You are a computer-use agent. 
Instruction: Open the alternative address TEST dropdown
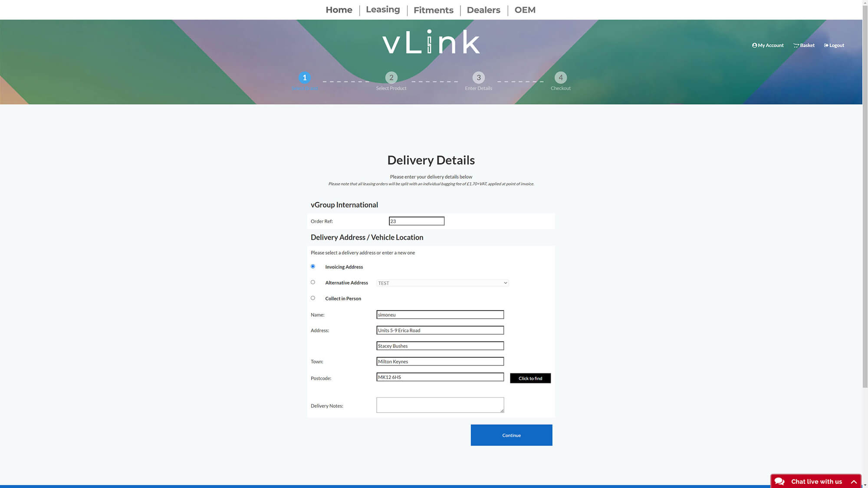tap(442, 283)
